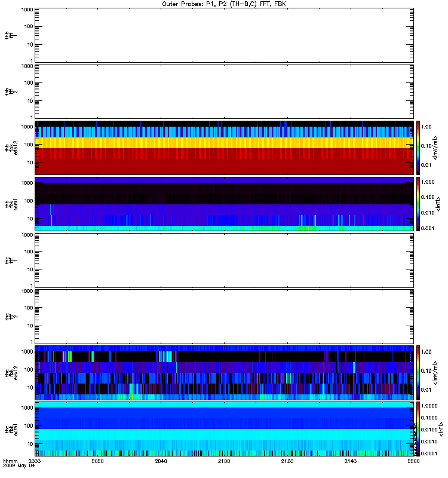This screenshot has width=448, height=478.
Task: Click the '100' y-tick of thb fff 2 panel
Action: point(29,83)
